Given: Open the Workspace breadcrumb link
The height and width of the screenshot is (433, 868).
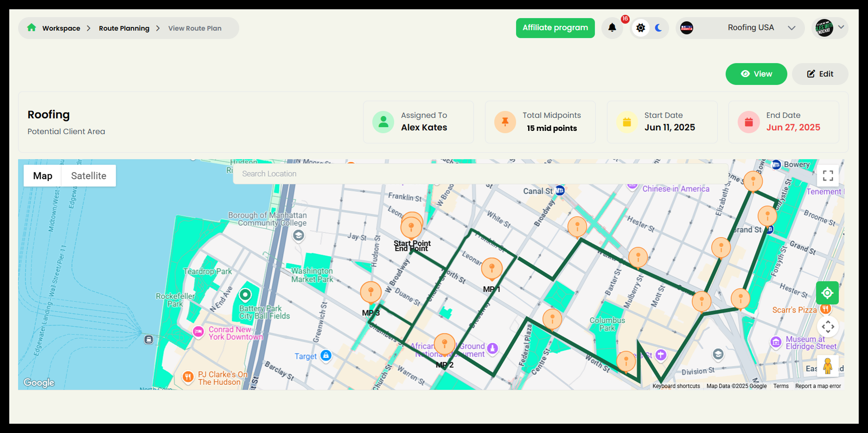Looking at the screenshot, I should click(61, 28).
